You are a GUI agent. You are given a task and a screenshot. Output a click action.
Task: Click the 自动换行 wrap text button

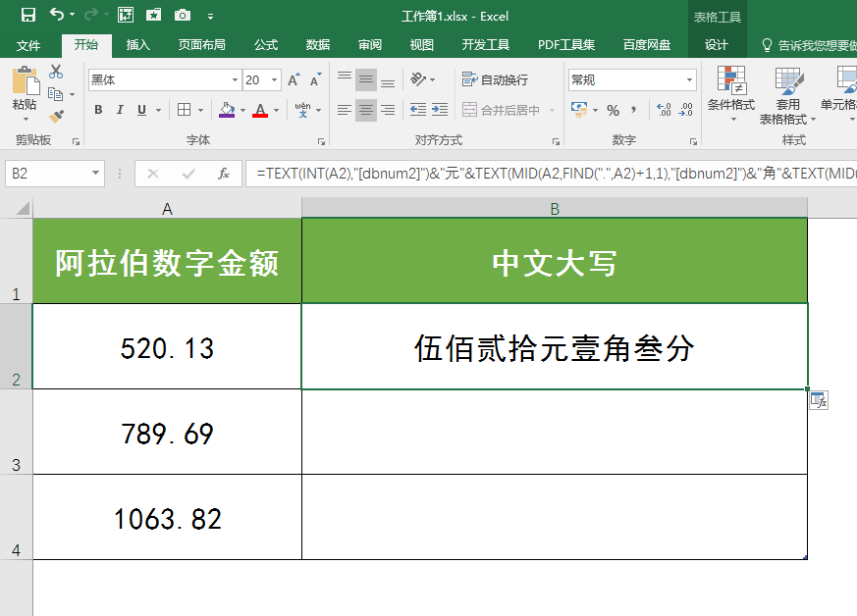(x=495, y=79)
